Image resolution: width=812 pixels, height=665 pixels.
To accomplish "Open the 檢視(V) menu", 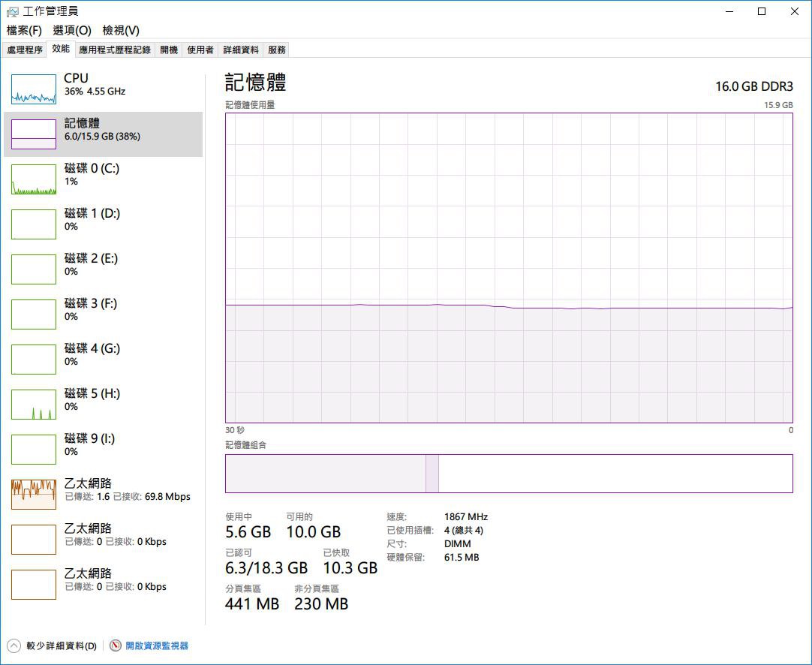I will pyautogui.click(x=121, y=30).
